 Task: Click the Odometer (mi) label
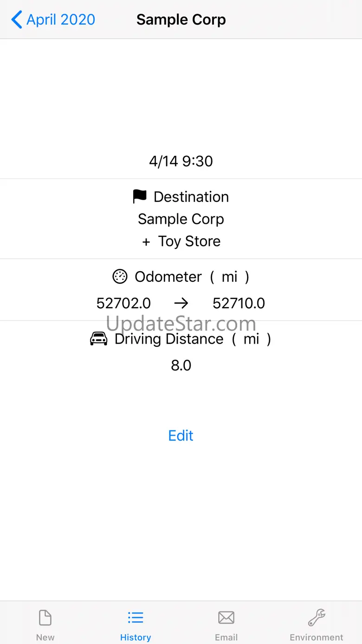pos(192,277)
